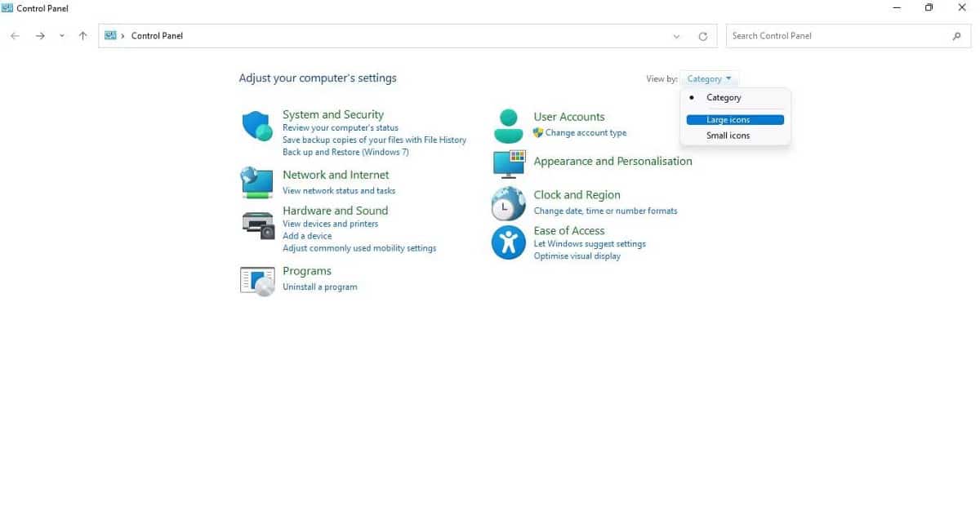Click Review your computer's status
980x507 pixels.
(341, 127)
